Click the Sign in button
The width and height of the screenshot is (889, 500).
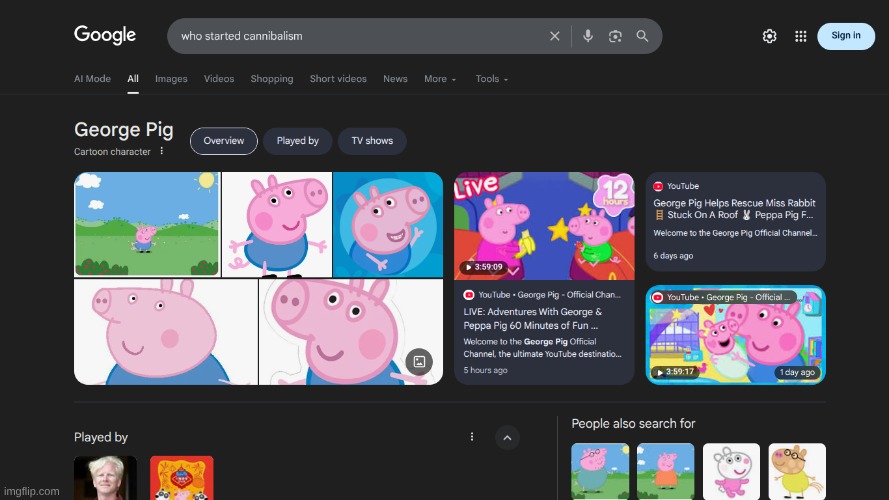pos(846,36)
